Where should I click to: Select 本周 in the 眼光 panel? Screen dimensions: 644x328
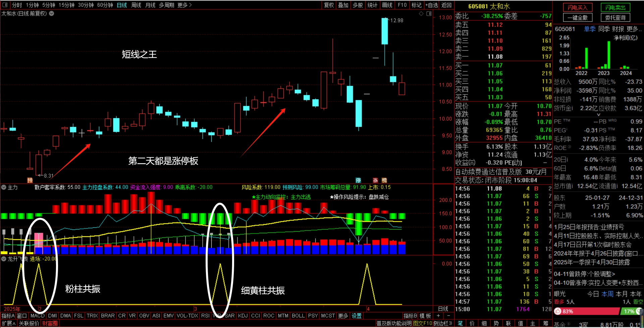(x=607, y=294)
